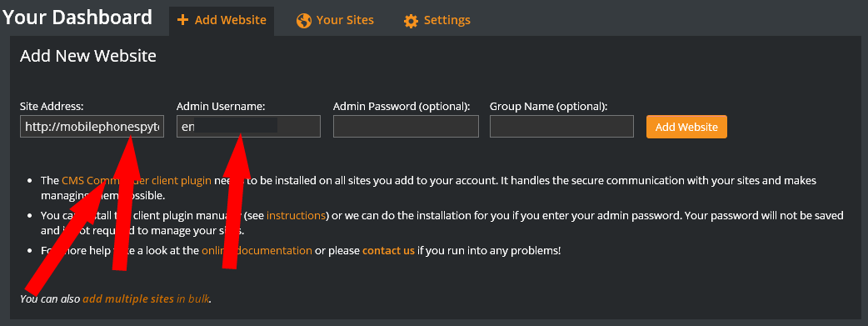The height and width of the screenshot is (326, 868).
Task: Switch to the Add Website tab
Action: pyautogui.click(x=222, y=21)
